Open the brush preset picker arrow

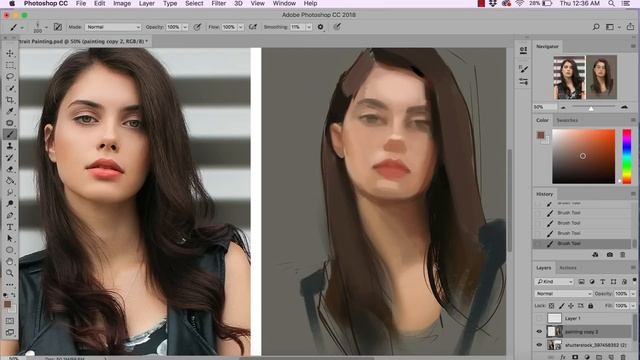(46, 27)
